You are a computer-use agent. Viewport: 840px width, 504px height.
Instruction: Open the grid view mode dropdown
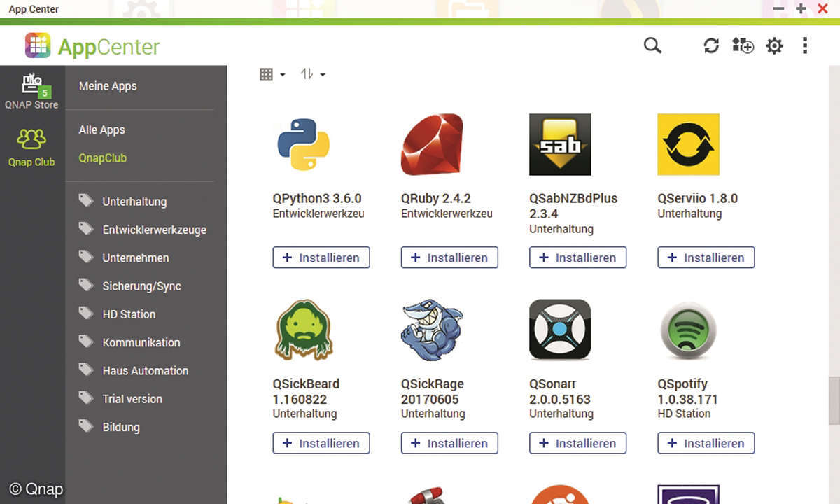[272, 74]
